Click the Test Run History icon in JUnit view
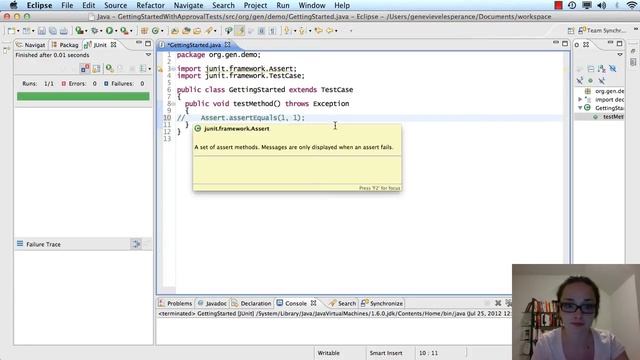The image size is (640, 360). (143, 69)
